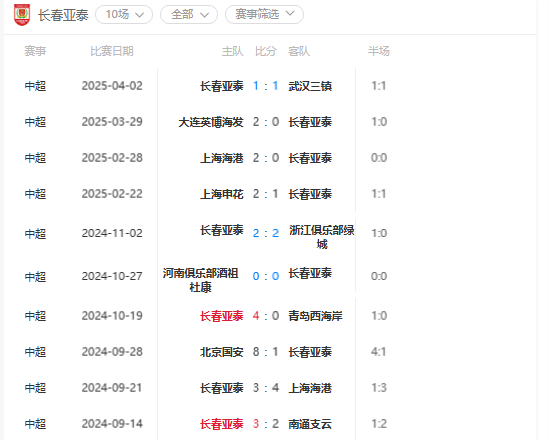Click the 南通支云 away team link
549x440 pixels.
(x=310, y=424)
